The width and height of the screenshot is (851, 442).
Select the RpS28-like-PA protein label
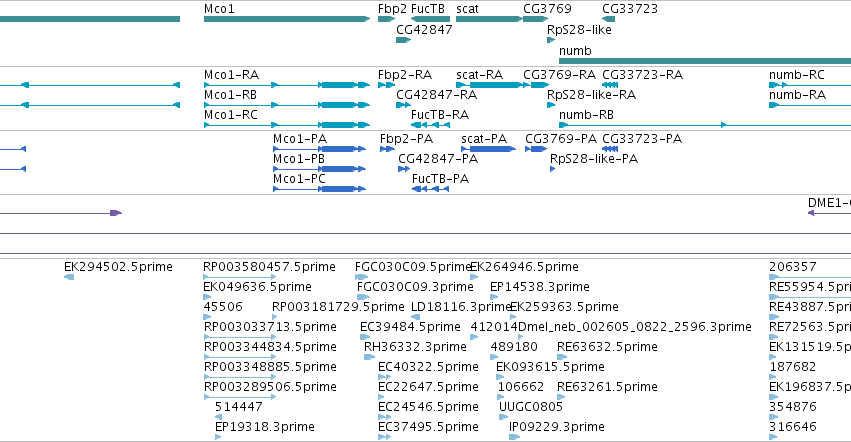(x=594, y=159)
